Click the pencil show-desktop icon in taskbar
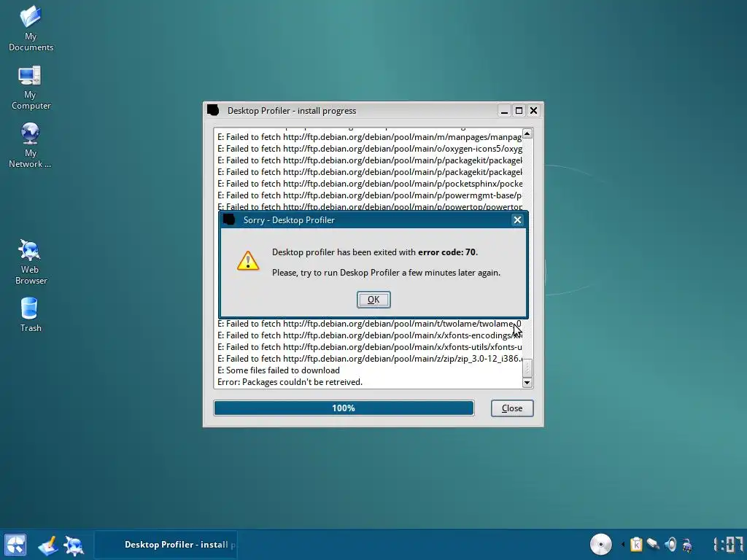Image resolution: width=747 pixels, height=560 pixels. [48, 545]
